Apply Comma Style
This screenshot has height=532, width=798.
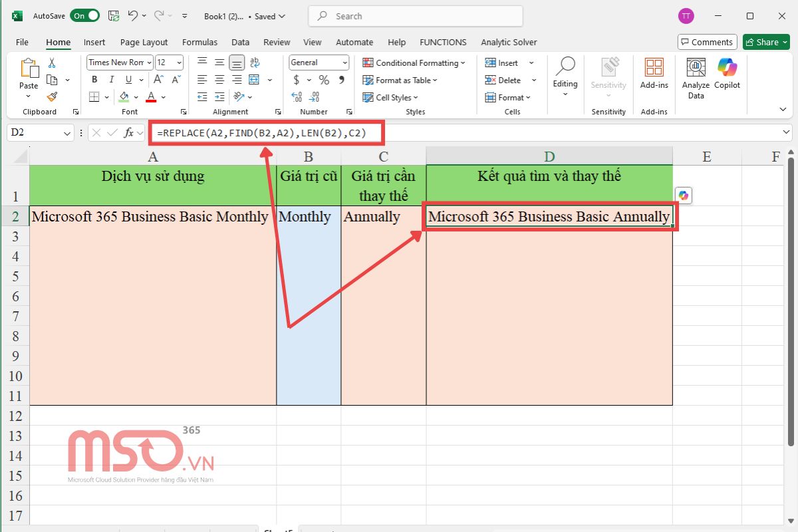click(341, 80)
